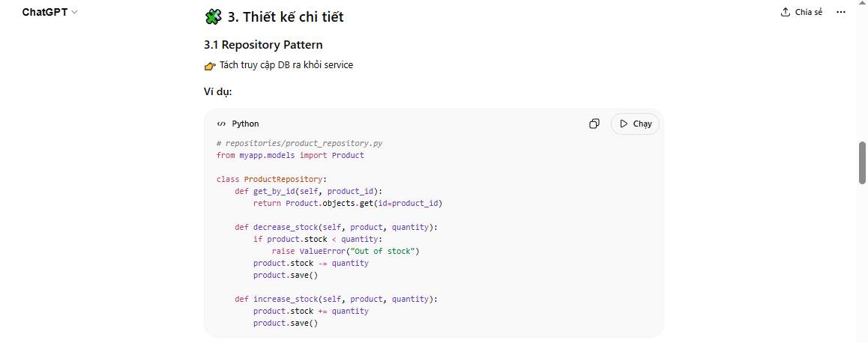Click the 'def increase_stock' code line
This screenshot has height=343, width=868.
335,299
